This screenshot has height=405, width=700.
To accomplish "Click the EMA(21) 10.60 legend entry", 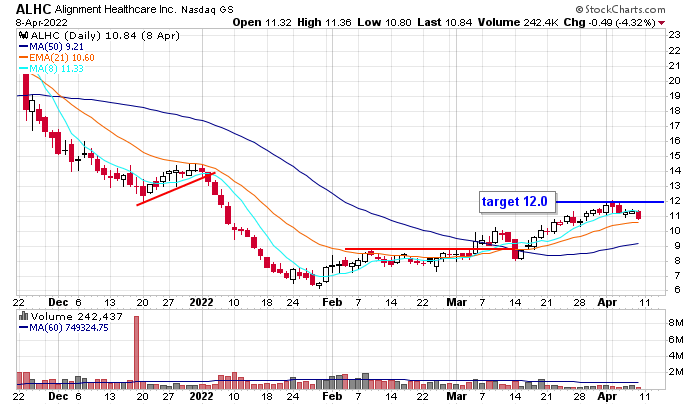I will (x=57, y=58).
